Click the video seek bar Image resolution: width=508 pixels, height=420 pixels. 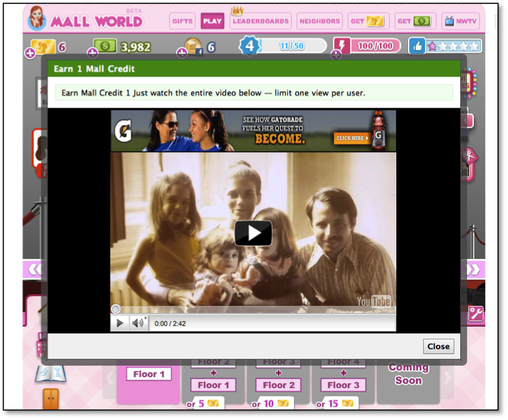(253, 309)
